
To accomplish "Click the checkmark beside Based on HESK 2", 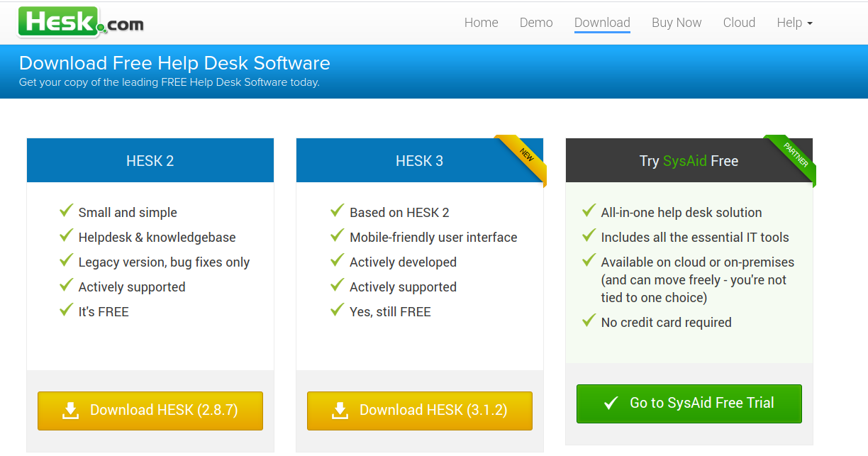I will [338, 211].
